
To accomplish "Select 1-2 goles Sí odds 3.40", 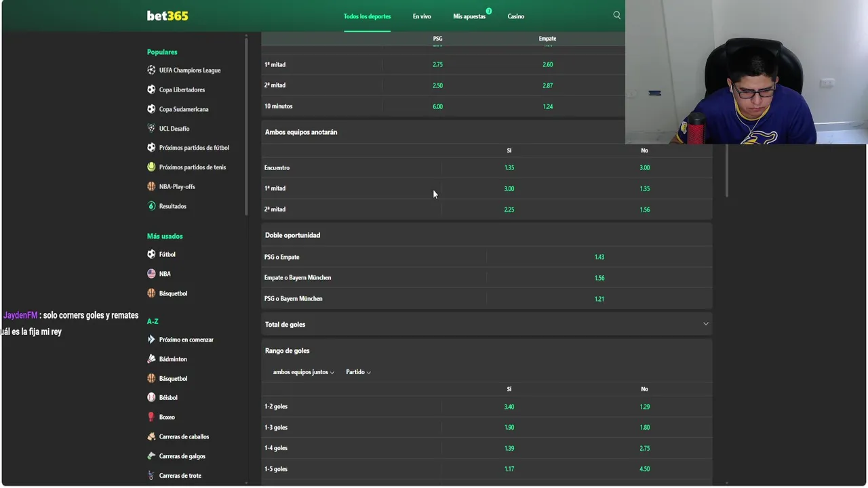I will coord(509,407).
